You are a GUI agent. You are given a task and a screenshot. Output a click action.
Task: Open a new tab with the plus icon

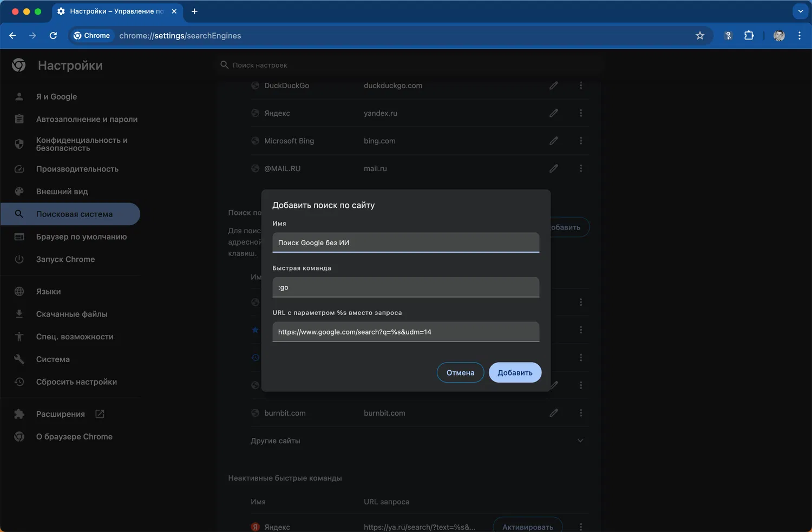pyautogui.click(x=194, y=11)
